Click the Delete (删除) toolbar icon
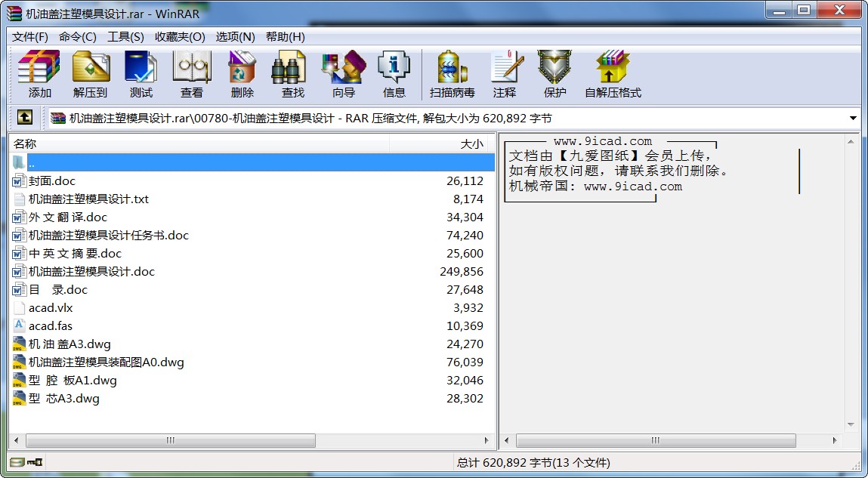This screenshot has height=478, width=868. pyautogui.click(x=242, y=74)
